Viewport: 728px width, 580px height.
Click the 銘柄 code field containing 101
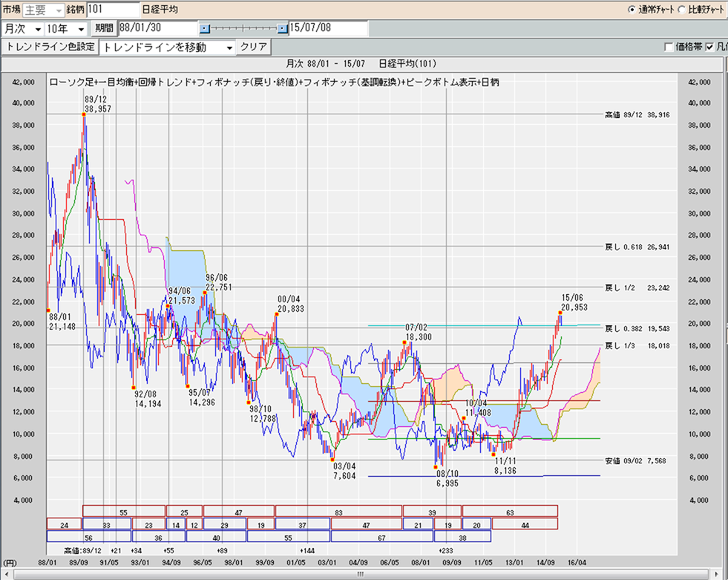pyautogui.click(x=114, y=10)
